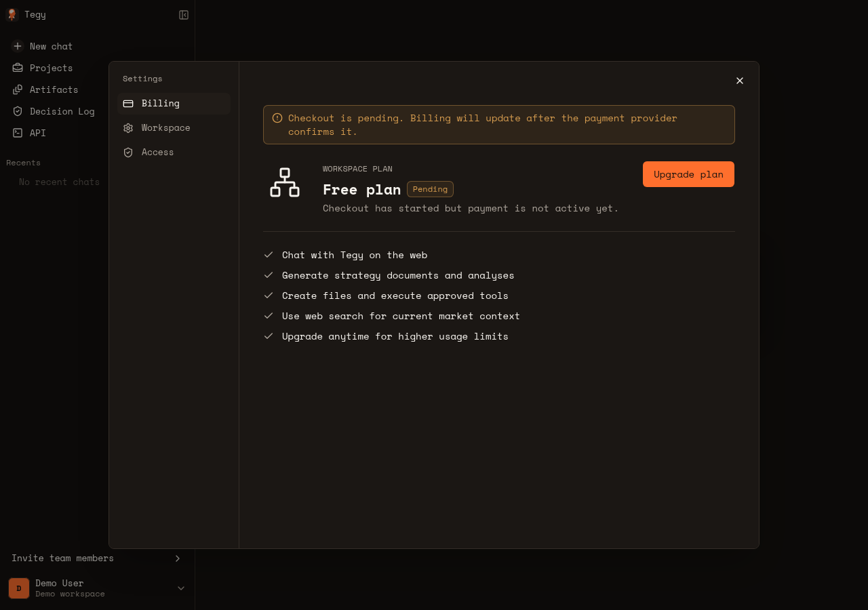The image size is (868, 610).
Task: Click the checkmark beside Generate strategy documents
Action: (269, 275)
